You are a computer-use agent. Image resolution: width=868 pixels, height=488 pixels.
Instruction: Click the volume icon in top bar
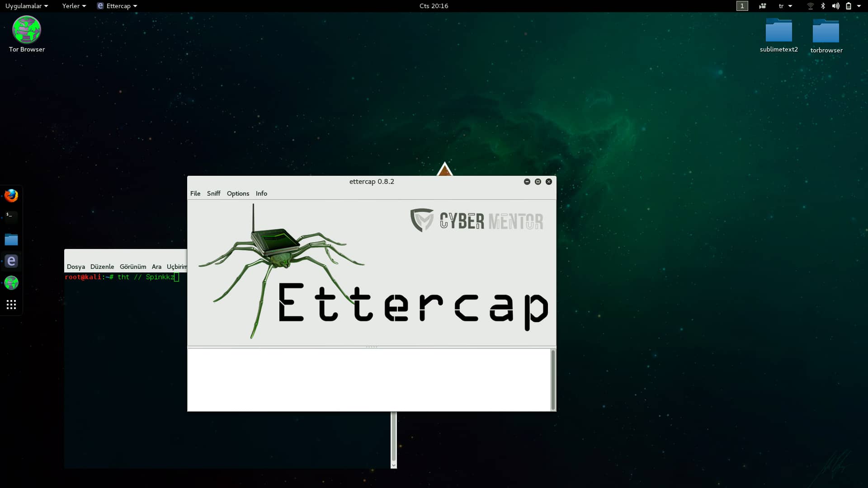(835, 6)
